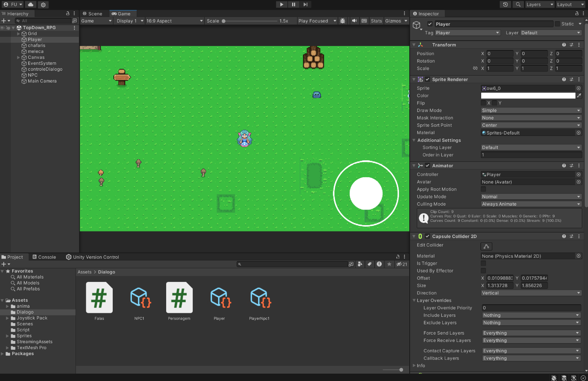Open the Draw Mode dropdown

pyautogui.click(x=531, y=110)
